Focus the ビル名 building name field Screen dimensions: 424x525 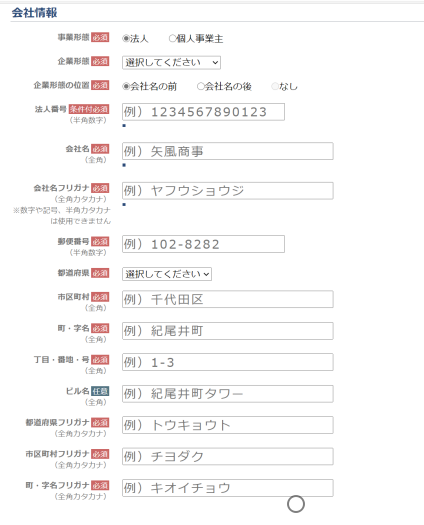click(228, 394)
